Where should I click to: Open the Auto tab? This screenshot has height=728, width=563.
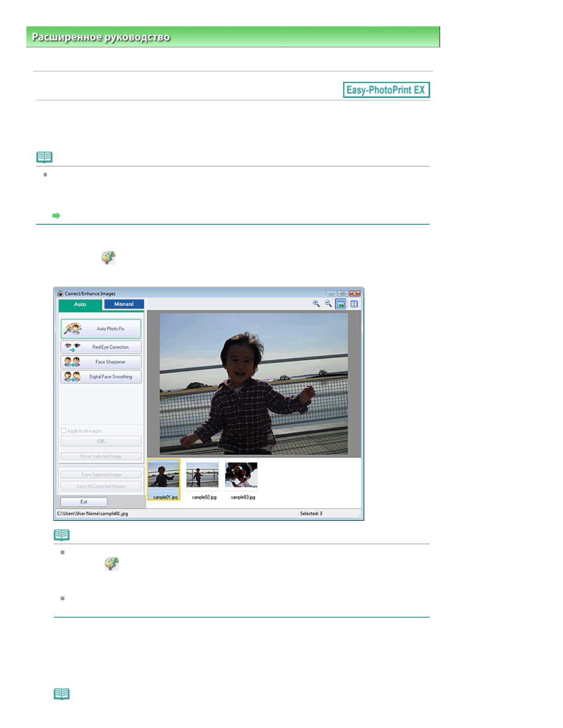tap(80, 305)
